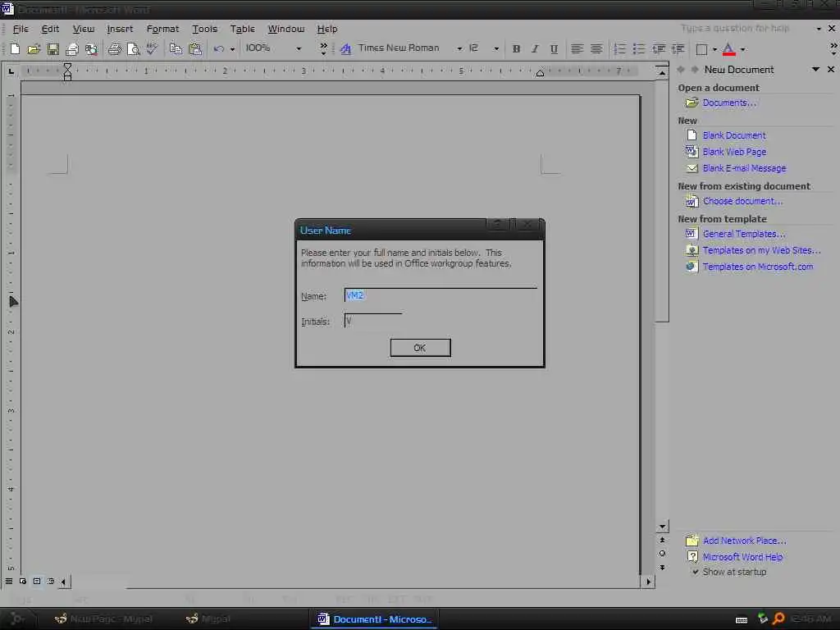
Task: Open the Window menu
Action: point(286,29)
